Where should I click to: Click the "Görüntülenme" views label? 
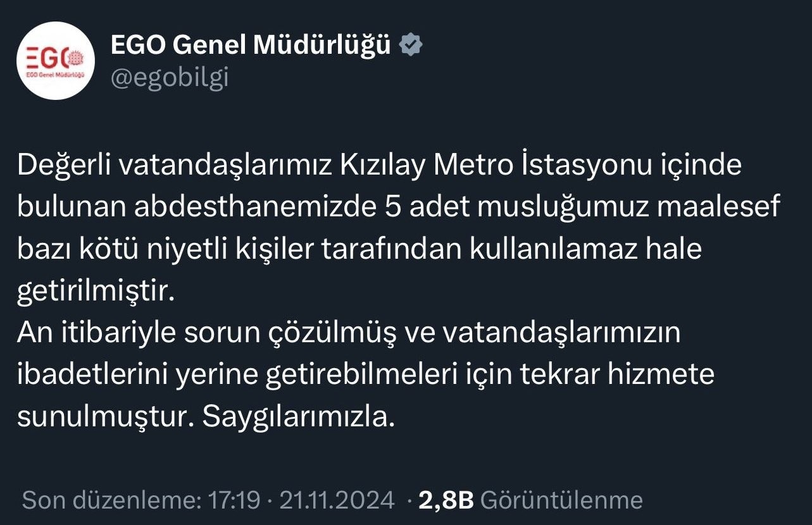(561, 500)
